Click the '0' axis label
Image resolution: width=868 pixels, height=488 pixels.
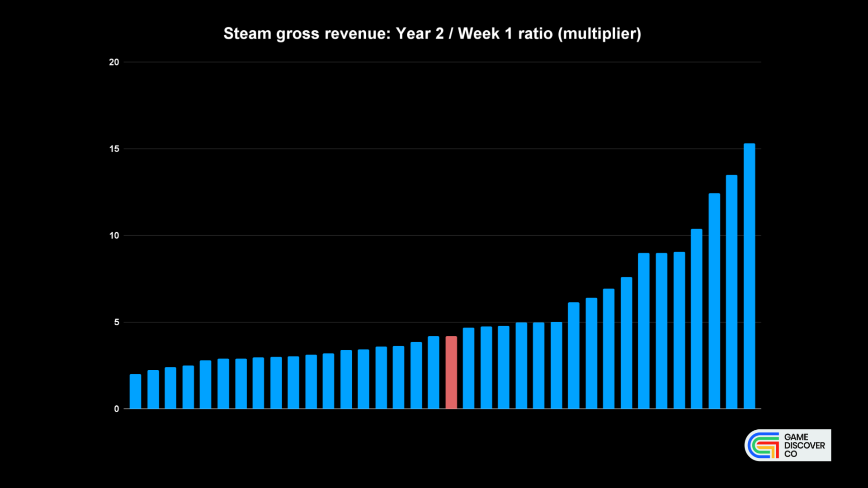117,408
